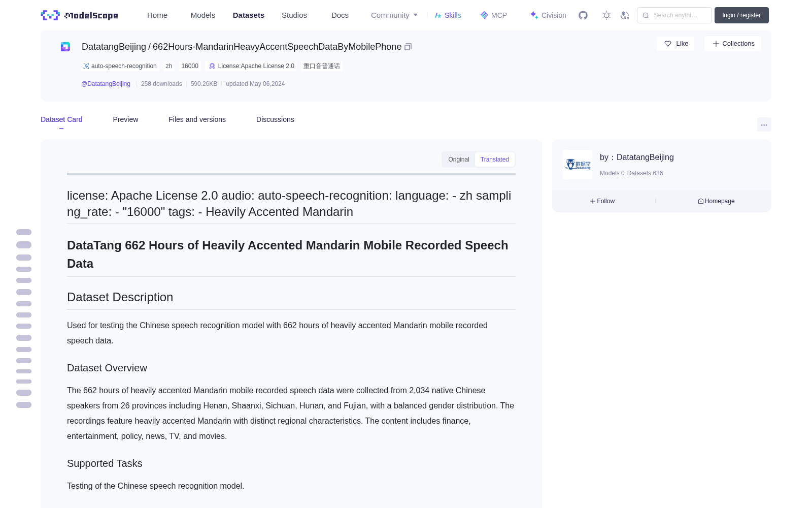Click the DatatangBeijing organization logo thumbnail
This screenshot has width=812, height=508.
pos(578,165)
